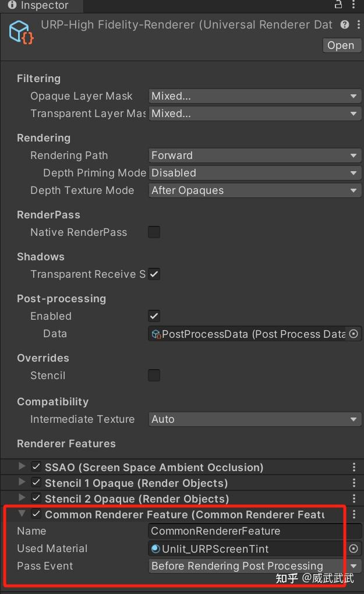The height and width of the screenshot is (594, 364).
Task: Click the URP Renderer Data asset icon
Action: coord(19,30)
